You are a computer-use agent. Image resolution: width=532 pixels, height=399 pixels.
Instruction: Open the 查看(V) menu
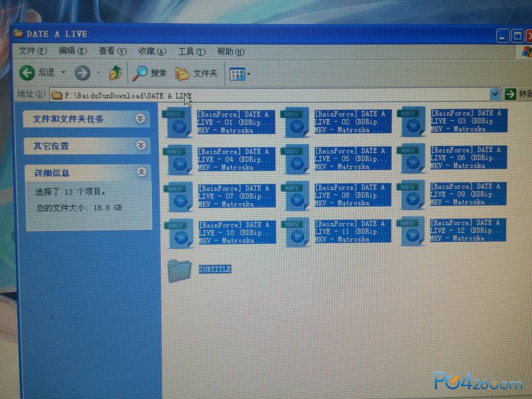(113, 51)
